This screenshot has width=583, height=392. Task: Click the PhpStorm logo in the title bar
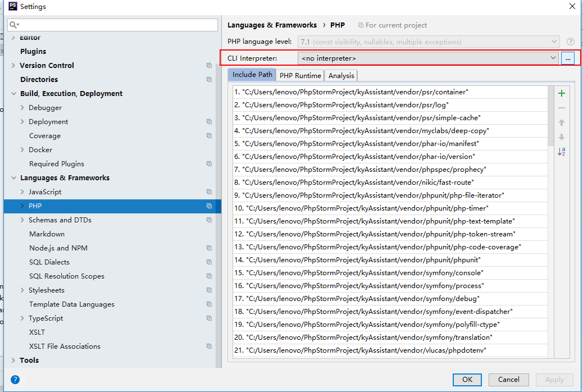[x=13, y=6]
